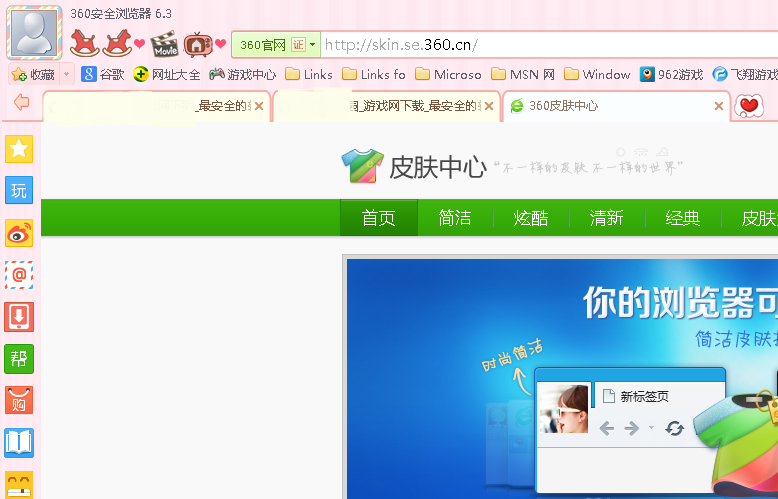Viewport: 778px width, 499px height.
Task: Open the 玩 games sidebar icon
Action: (x=19, y=190)
